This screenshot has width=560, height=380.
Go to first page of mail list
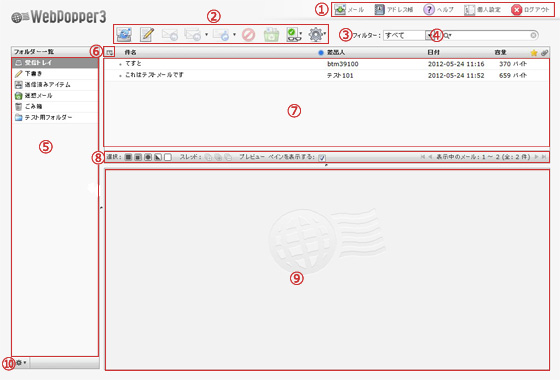pyautogui.click(x=423, y=157)
